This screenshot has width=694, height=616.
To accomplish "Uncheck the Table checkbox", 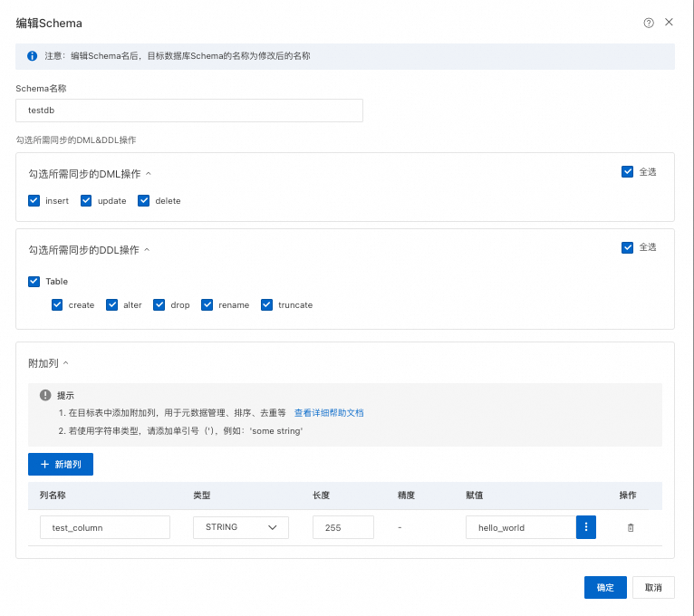I will coord(34,282).
